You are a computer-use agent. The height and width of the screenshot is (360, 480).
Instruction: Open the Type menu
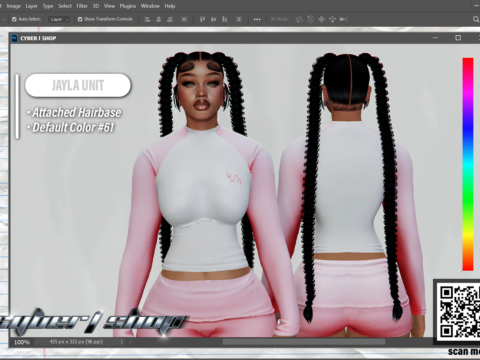point(48,6)
